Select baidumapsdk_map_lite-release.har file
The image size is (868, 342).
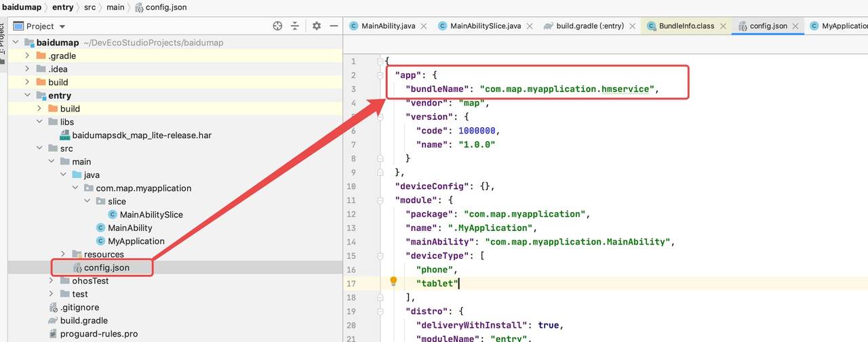coord(142,135)
